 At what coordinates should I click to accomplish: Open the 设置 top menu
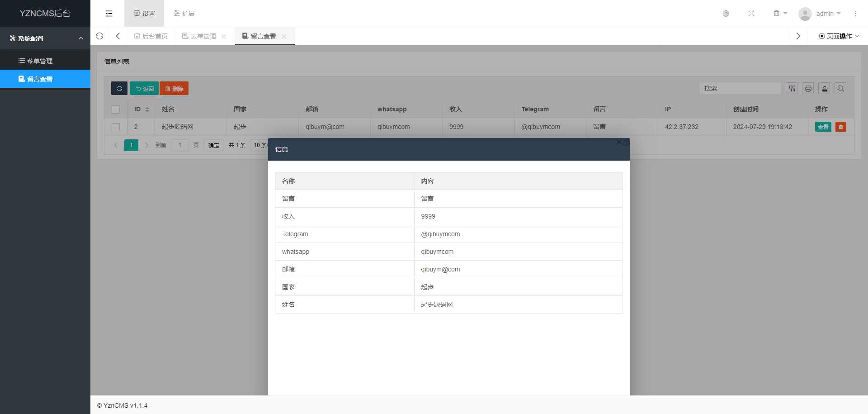(144, 14)
